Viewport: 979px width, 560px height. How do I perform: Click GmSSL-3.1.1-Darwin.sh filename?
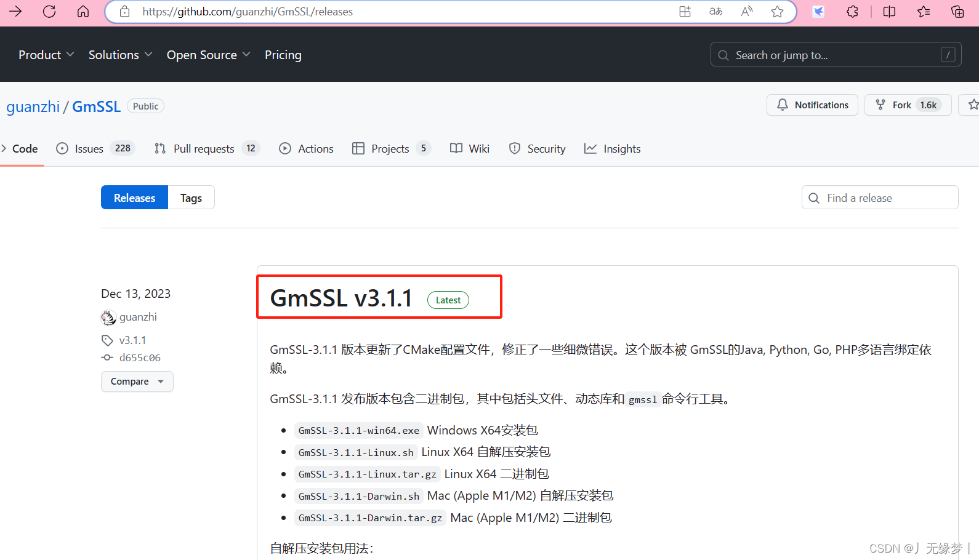pos(359,496)
